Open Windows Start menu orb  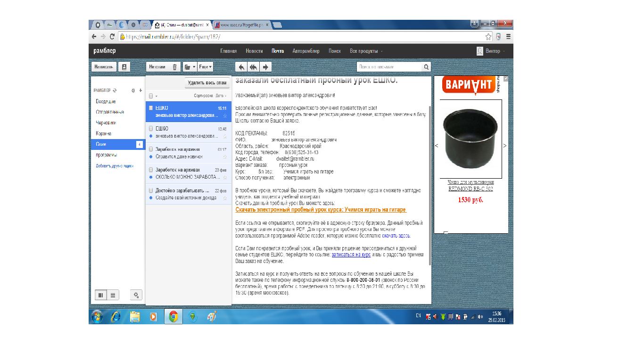pos(97,317)
